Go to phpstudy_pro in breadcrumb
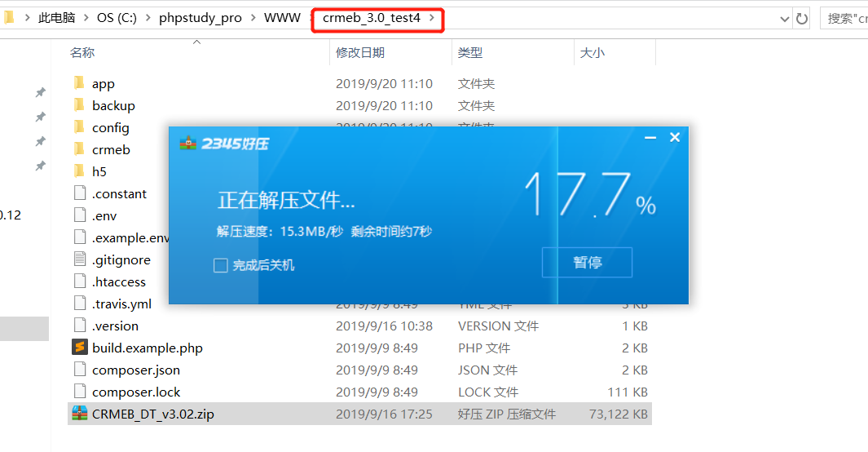 tap(200, 18)
